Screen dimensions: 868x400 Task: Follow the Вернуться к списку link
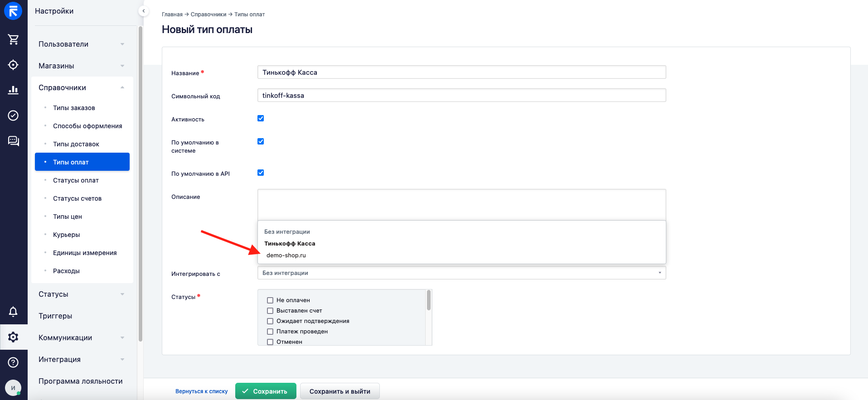tap(202, 391)
